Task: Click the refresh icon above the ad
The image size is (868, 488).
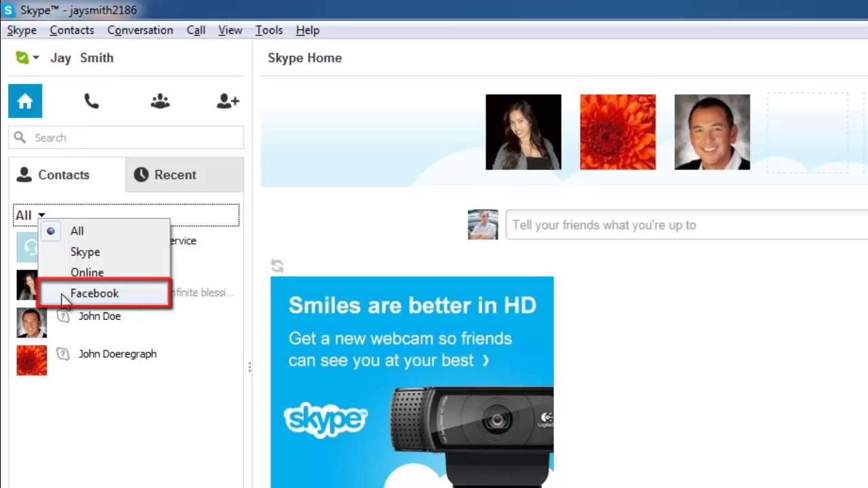Action: [277, 265]
